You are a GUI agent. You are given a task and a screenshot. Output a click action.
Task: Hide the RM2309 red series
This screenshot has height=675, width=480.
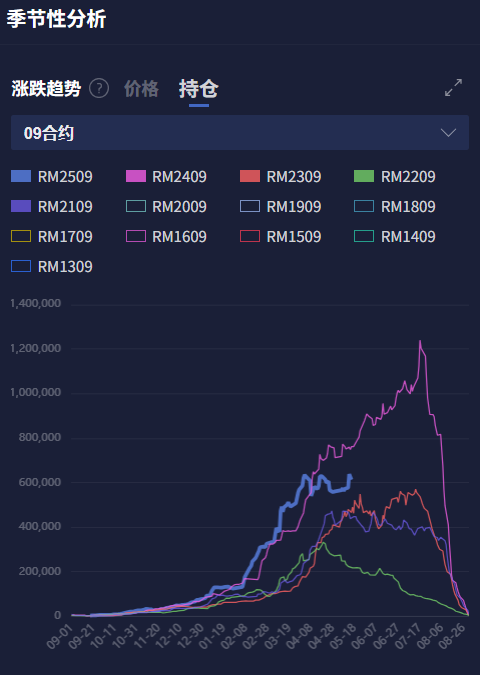click(280, 176)
